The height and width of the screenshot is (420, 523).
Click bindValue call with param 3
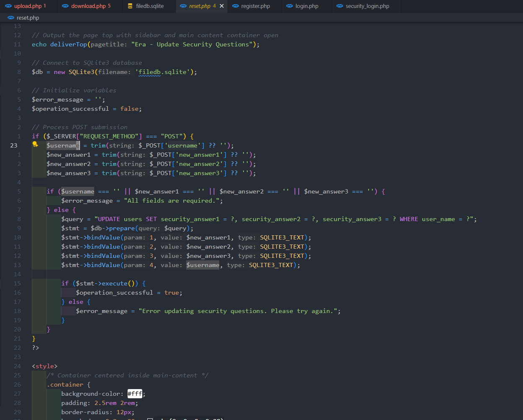point(186,256)
